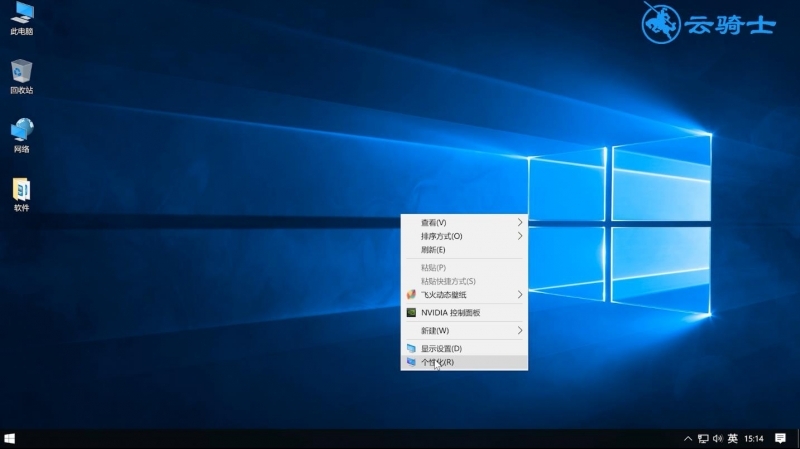Choose 飞火动态壁纸 menu entry

click(464, 294)
